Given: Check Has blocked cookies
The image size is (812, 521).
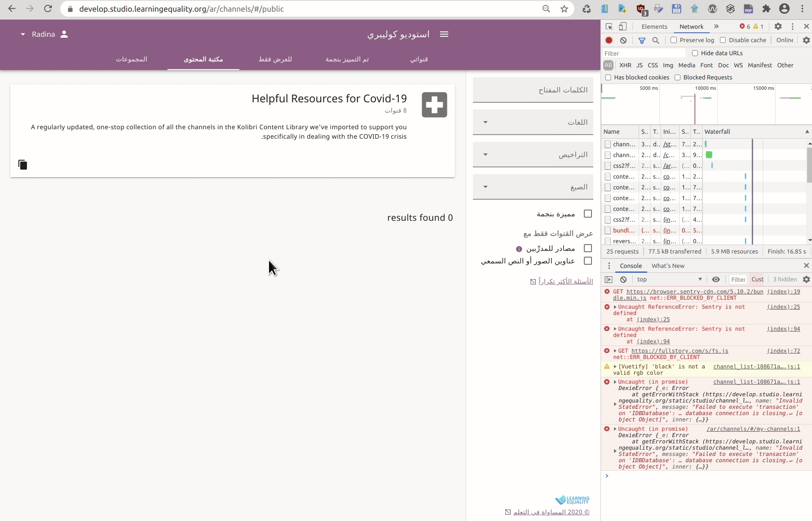Looking at the screenshot, I should pyautogui.click(x=608, y=77).
